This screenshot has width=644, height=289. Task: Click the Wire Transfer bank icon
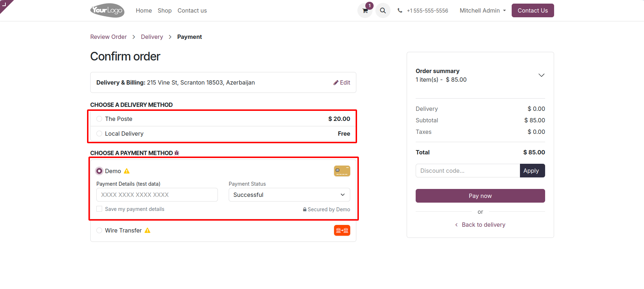tap(342, 230)
